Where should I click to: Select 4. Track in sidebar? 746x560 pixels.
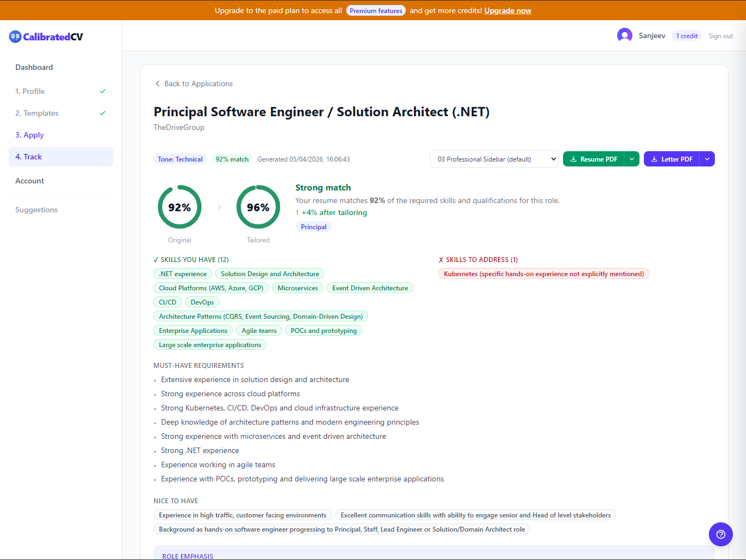tap(61, 157)
